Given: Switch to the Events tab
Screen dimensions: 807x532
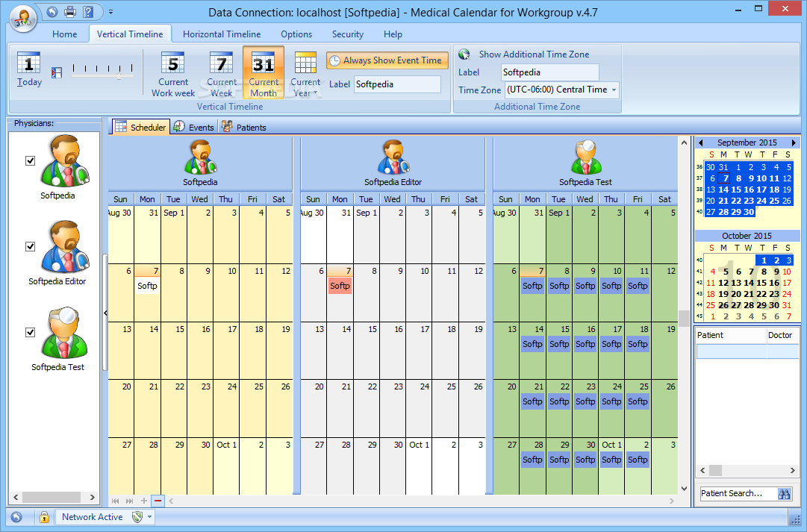Looking at the screenshot, I should (x=194, y=127).
